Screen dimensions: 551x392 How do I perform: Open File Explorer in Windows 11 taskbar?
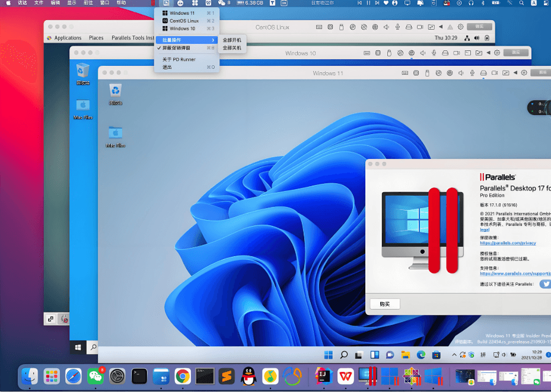(x=406, y=355)
